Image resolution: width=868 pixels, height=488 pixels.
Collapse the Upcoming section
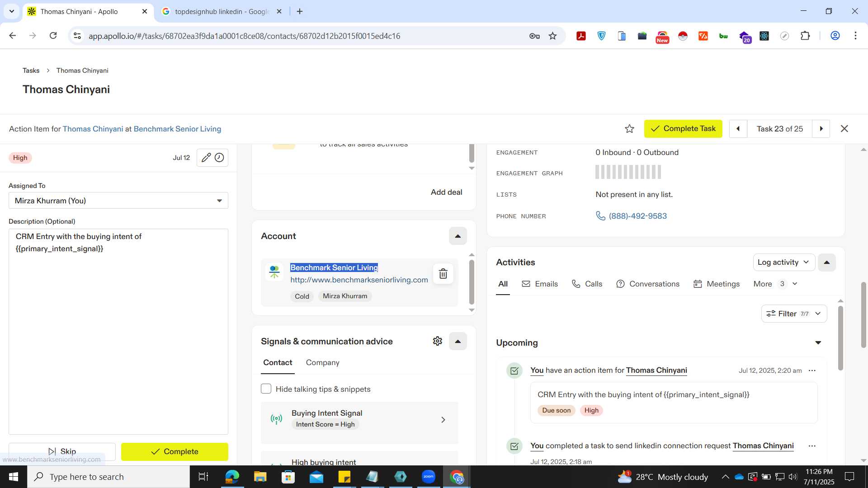click(818, 343)
